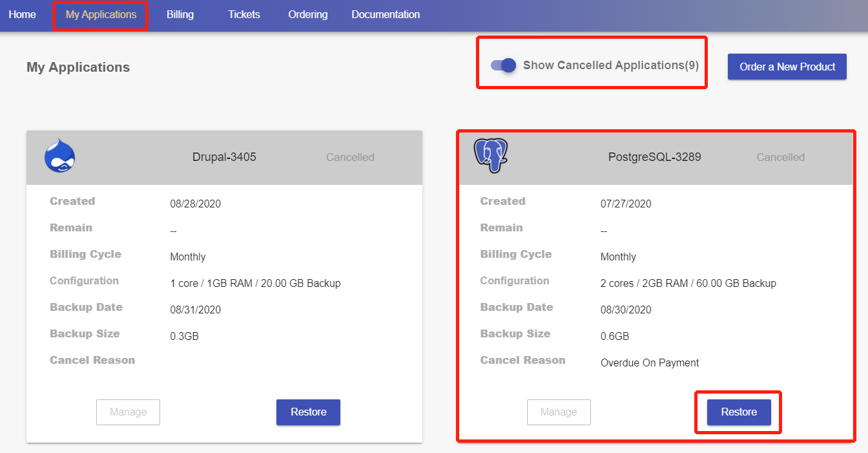
Task: Restore the Drupal-3405 application
Action: pos(308,412)
